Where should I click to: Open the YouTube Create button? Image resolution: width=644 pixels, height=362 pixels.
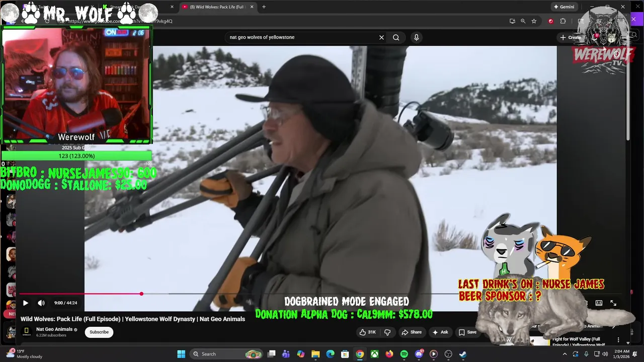click(x=570, y=37)
